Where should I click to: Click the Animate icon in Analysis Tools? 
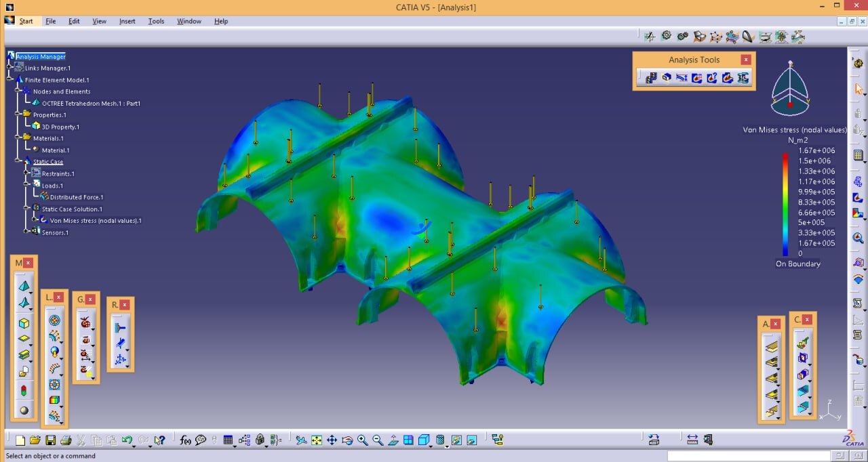651,78
